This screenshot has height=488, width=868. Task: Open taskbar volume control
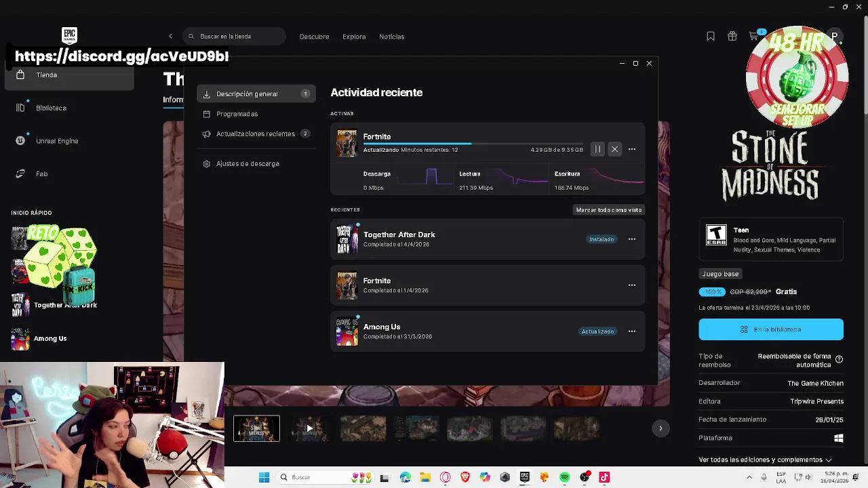808,478
